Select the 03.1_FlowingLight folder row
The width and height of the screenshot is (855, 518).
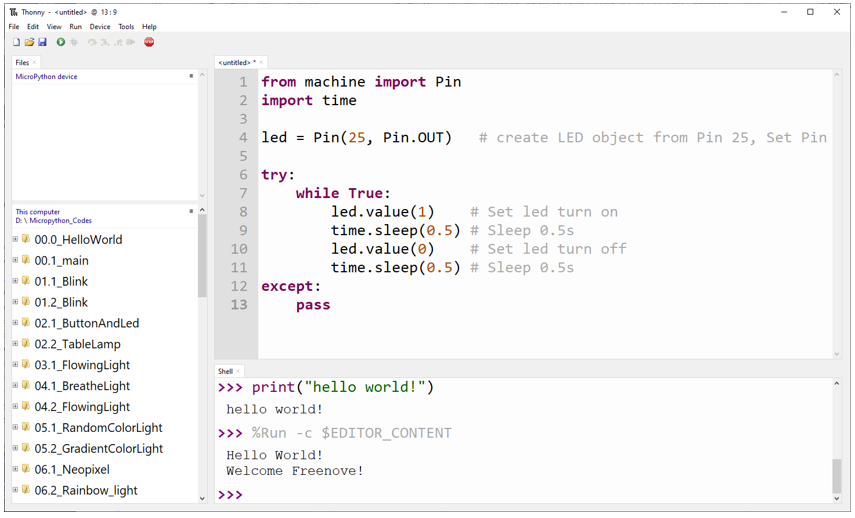tap(105, 365)
